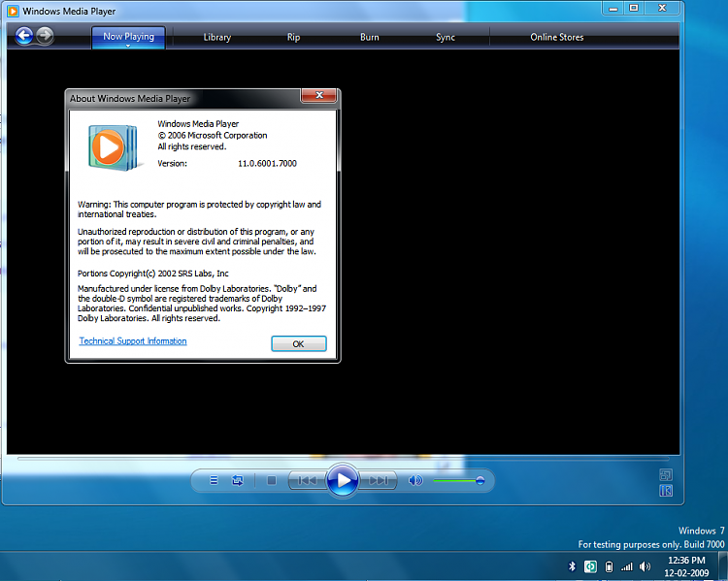Skip to the next track
Viewport: 728px width, 581px height.
tap(379, 480)
